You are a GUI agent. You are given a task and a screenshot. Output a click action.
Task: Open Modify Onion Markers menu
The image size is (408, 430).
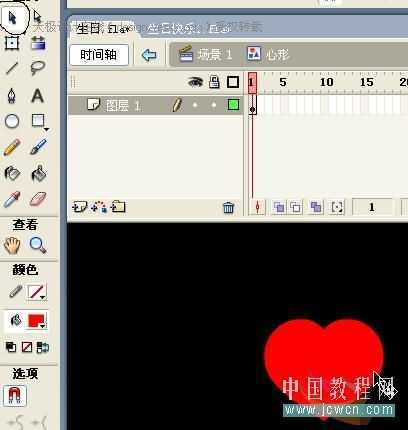click(x=337, y=207)
